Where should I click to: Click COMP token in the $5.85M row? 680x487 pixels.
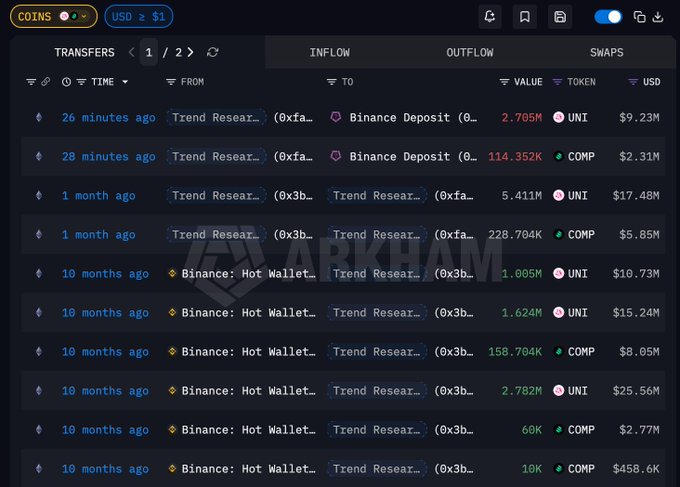574,235
